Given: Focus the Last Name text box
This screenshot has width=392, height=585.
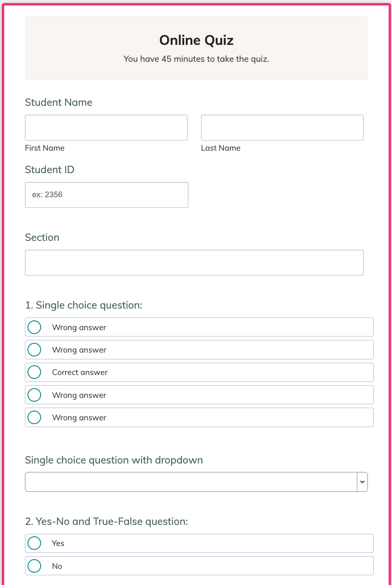Looking at the screenshot, I should (282, 127).
